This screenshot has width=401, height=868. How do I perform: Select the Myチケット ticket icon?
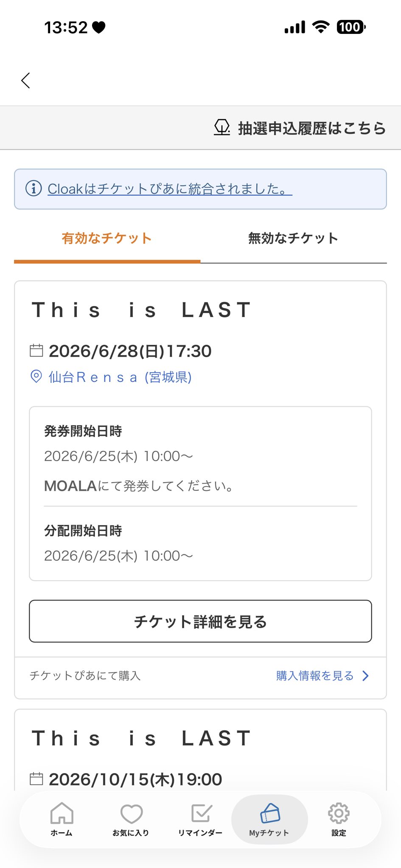pos(269,813)
